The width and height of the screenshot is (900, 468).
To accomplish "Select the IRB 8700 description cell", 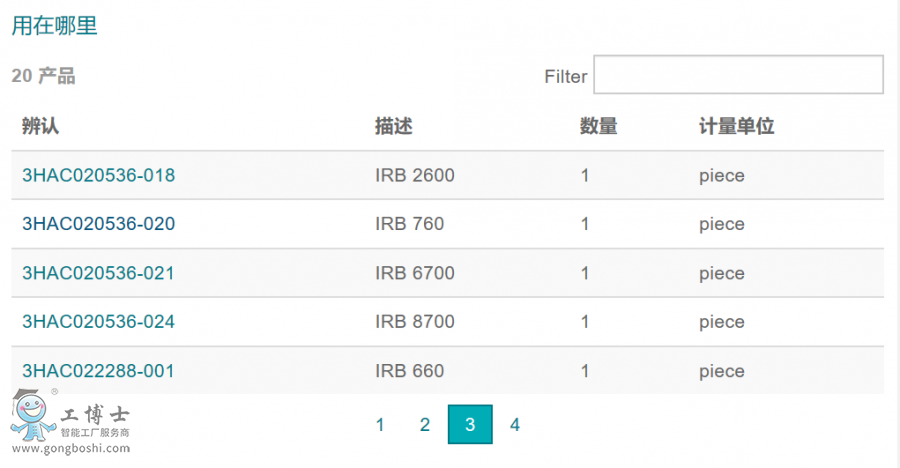I will 415,322.
